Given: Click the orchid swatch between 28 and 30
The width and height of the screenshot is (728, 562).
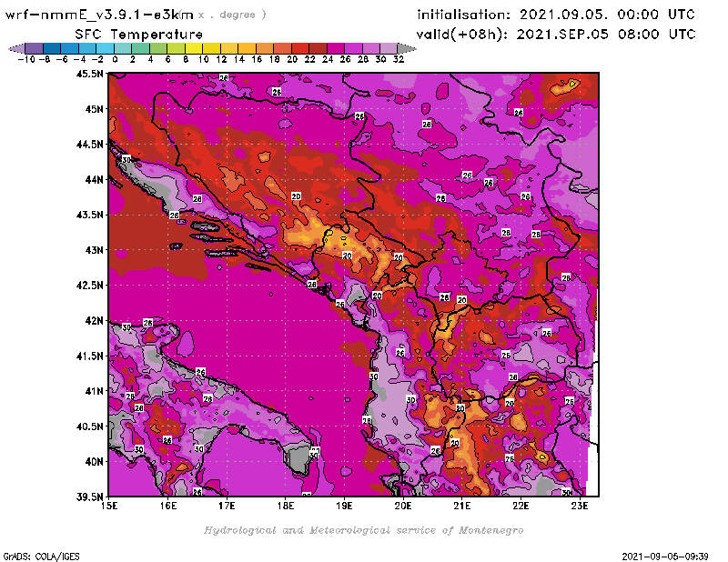Looking at the screenshot, I should 370,48.
